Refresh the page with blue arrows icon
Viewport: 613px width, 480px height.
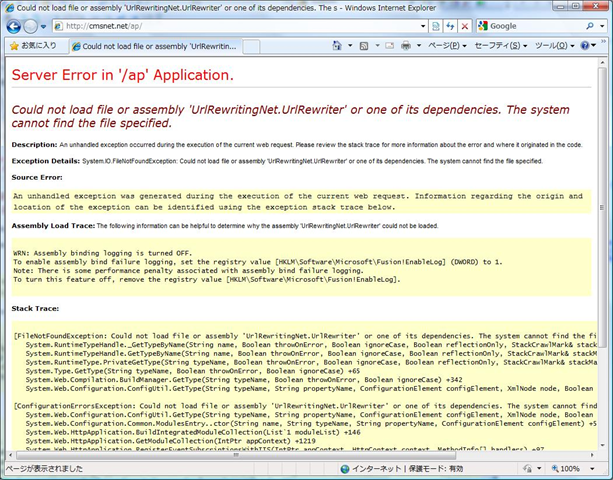[x=450, y=26]
